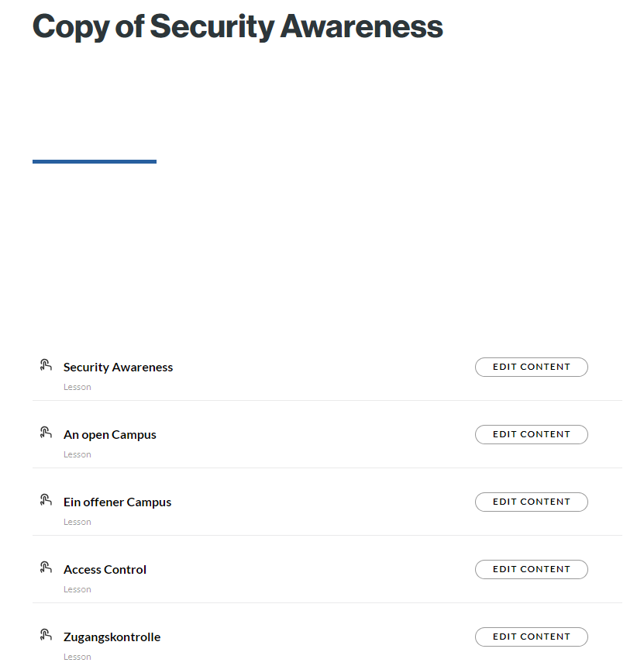This screenshot has width=644, height=666.
Task: Select the Ein offener Campus lesson title
Action: [117, 502]
